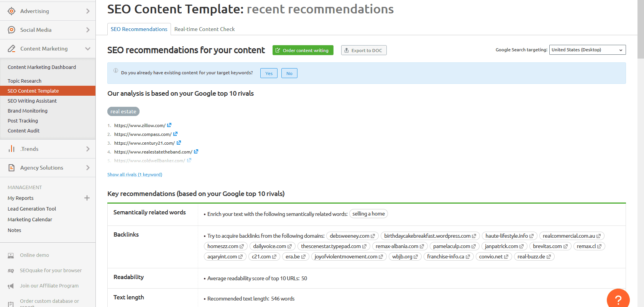Click the info icon in blue banner

point(116,70)
